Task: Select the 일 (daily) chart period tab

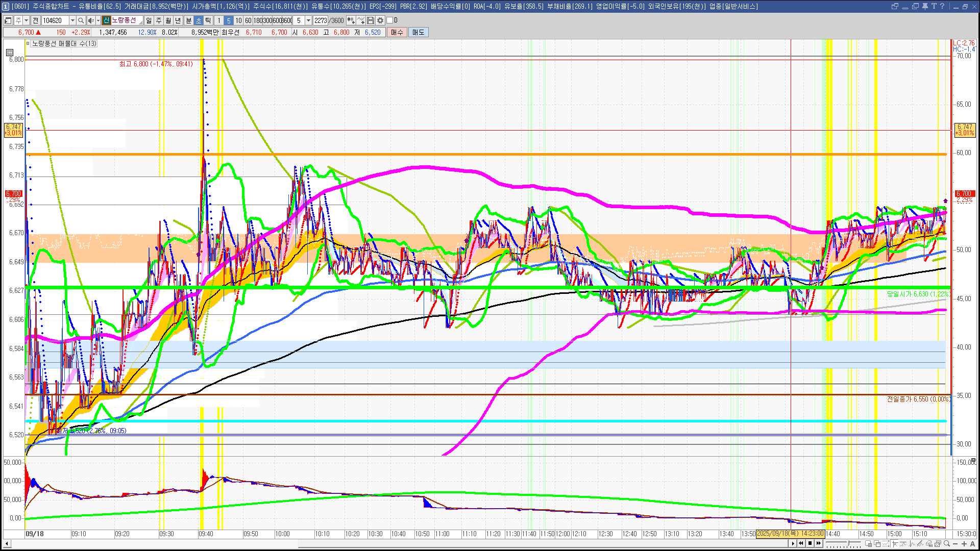Action: 149,20
